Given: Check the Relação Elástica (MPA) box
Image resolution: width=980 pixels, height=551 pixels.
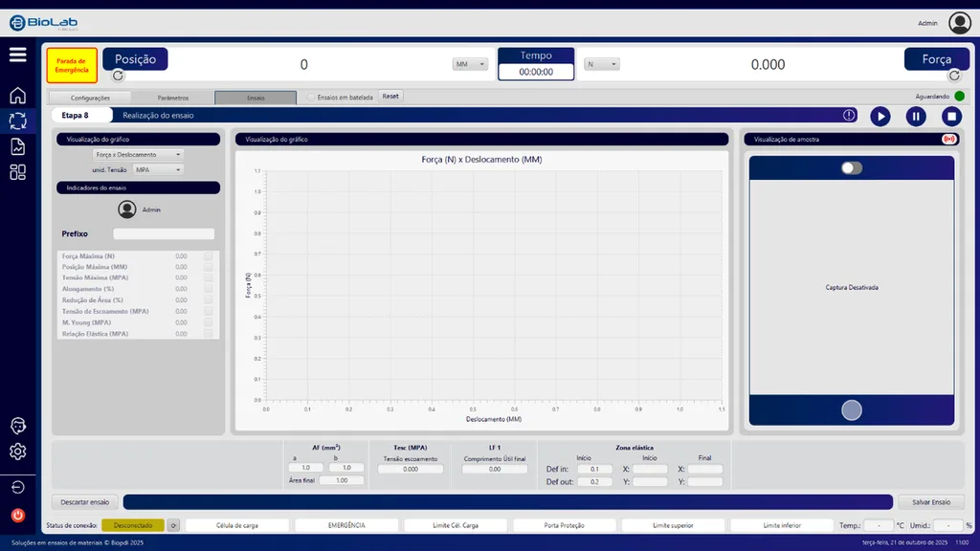Looking at the screenshot, I should click(x=208, y=334).
